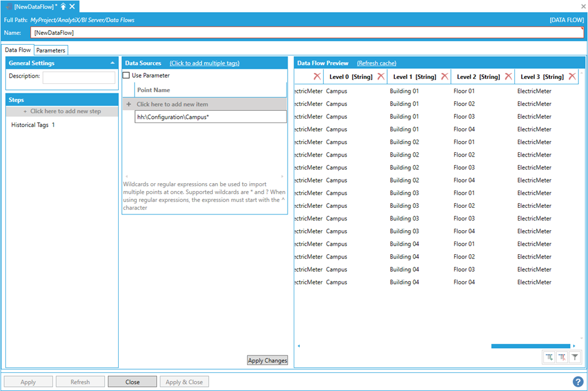Click the pin-up arrow icon on NewDataFlow tab

(63, 6)
